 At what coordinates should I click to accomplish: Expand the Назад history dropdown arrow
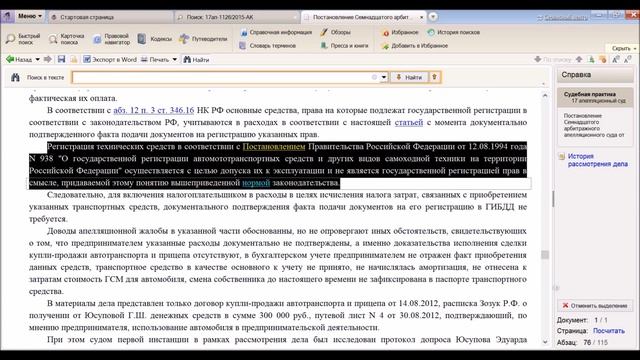coord(38,60)
